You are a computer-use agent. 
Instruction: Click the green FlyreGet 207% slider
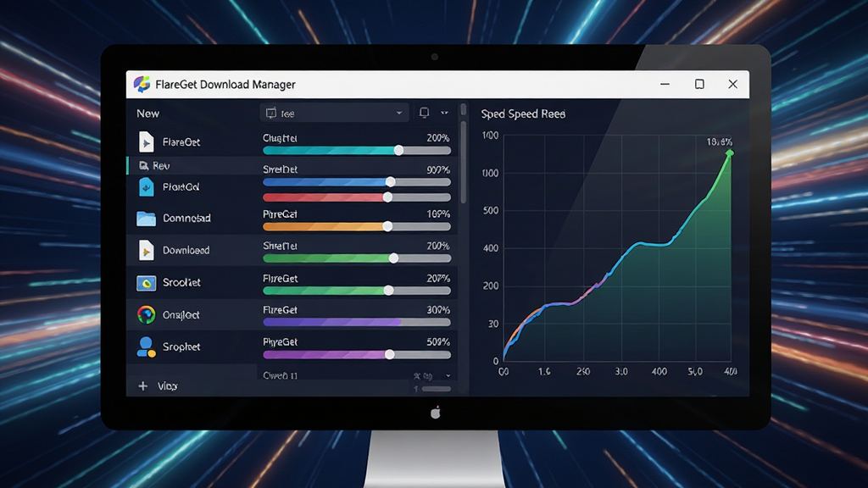point(357,291)
